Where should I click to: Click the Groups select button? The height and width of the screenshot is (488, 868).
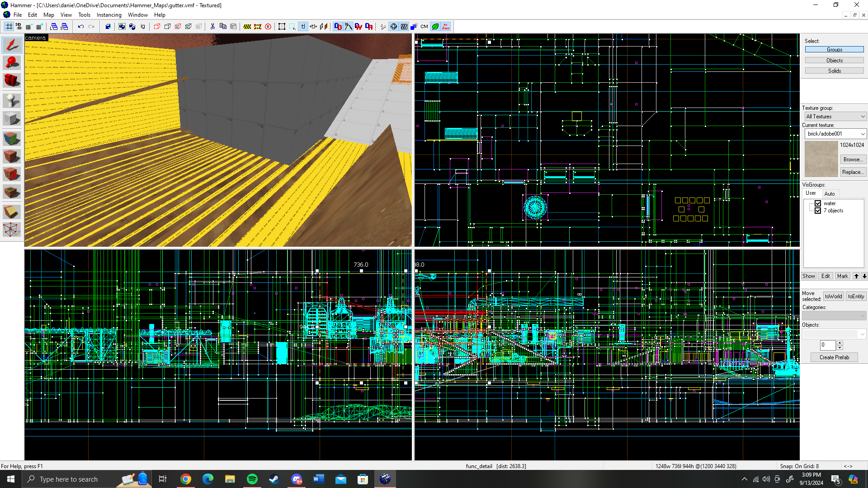click(834, 50)
